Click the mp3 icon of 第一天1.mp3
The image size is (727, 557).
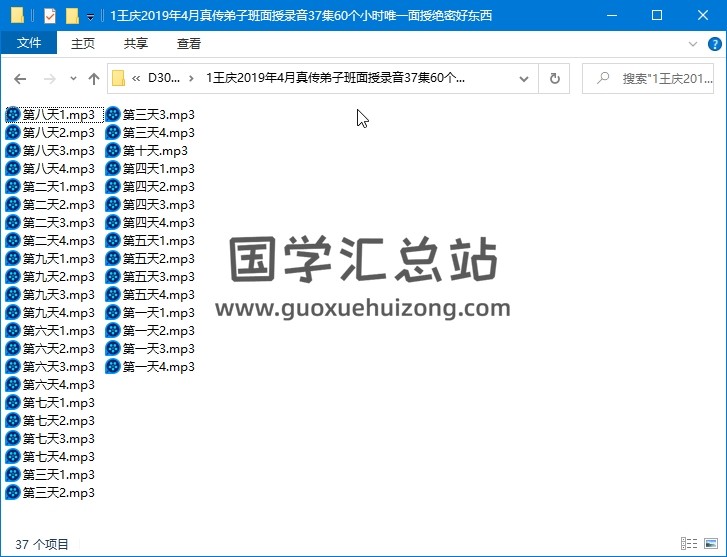point(113,313)
